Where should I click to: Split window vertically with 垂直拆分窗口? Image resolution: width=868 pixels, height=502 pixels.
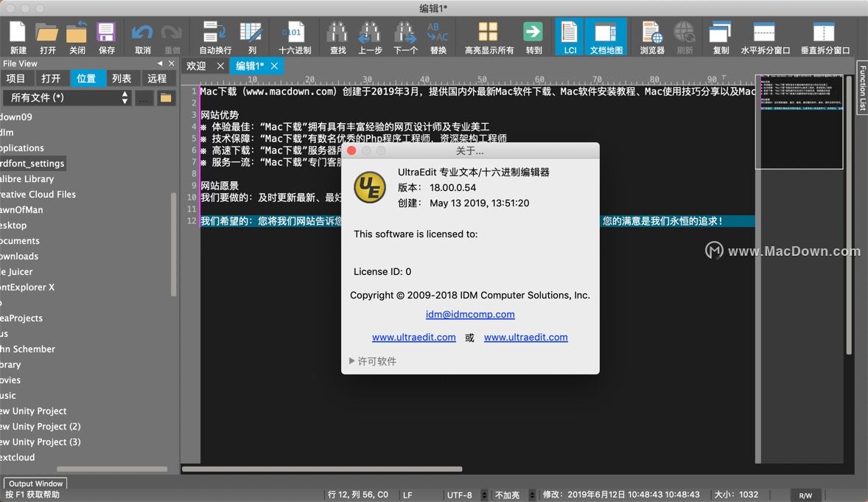click(x=825, y=37)
